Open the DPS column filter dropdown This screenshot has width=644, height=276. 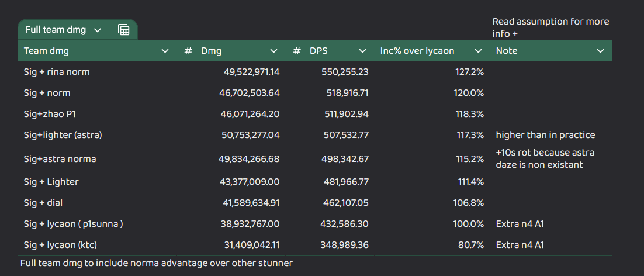[x=362, y=51]
